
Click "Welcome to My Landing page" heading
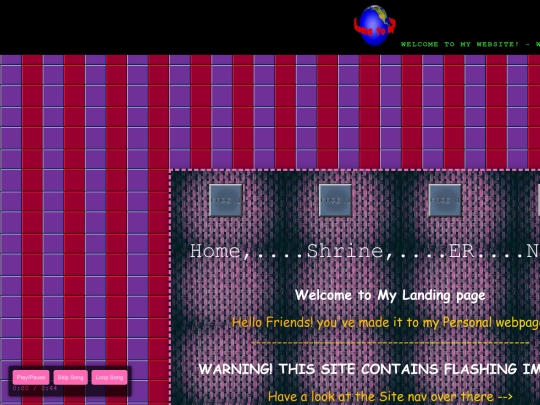(390, 295)
